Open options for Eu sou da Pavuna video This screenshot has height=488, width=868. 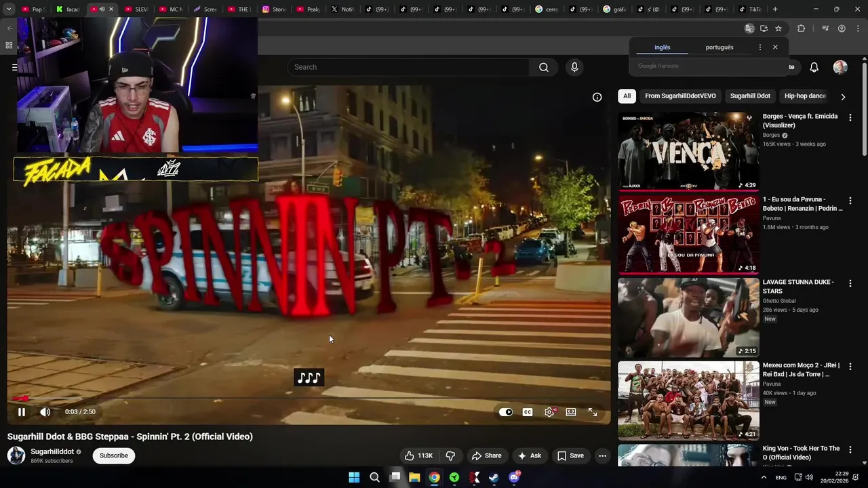point(850,201)
